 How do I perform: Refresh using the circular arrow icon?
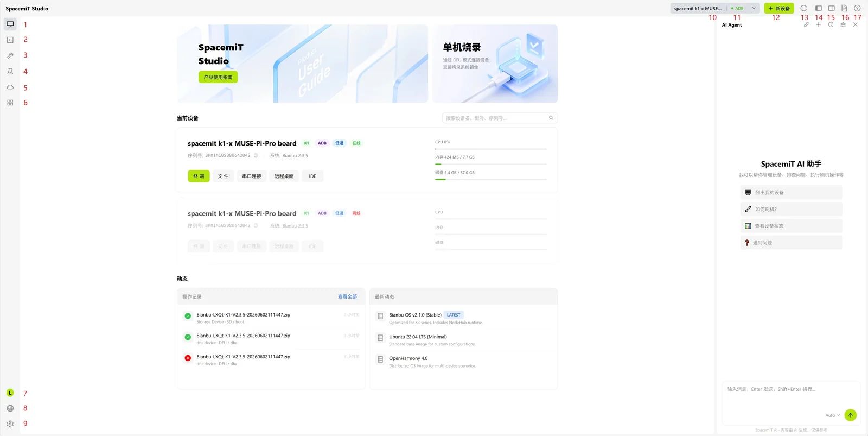803,8
